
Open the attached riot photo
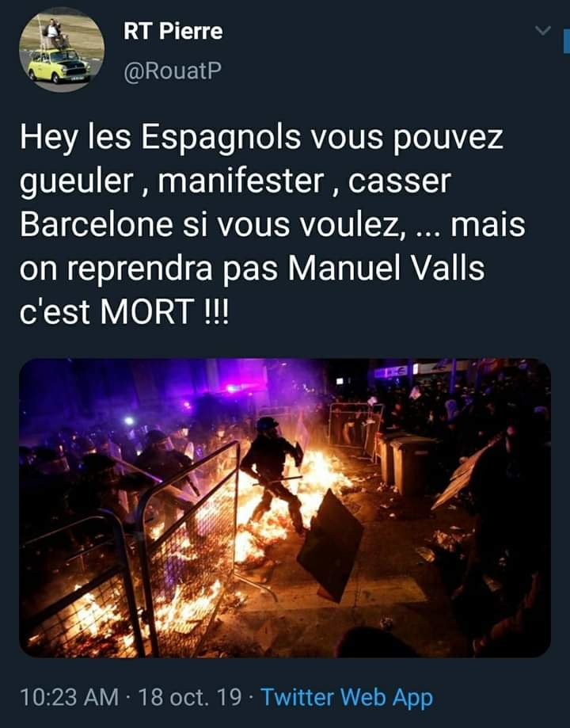[284, 508]
